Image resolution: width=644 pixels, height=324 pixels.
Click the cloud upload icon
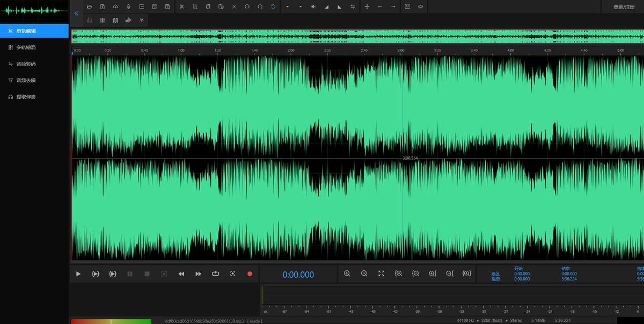coord(115,6)
